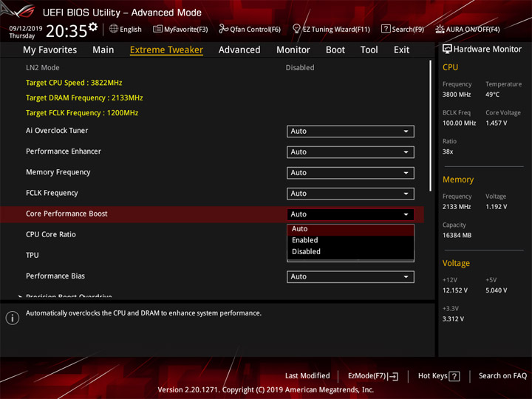This screenshot has width=532, height=399.
Task: Click the Disabled value for LN2 Mode
Action: (300, 68)
